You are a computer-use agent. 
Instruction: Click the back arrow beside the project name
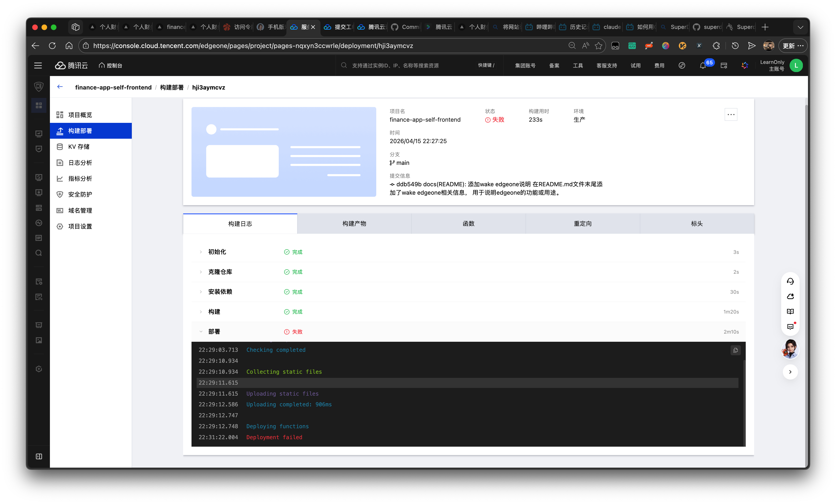click(60, 87)
